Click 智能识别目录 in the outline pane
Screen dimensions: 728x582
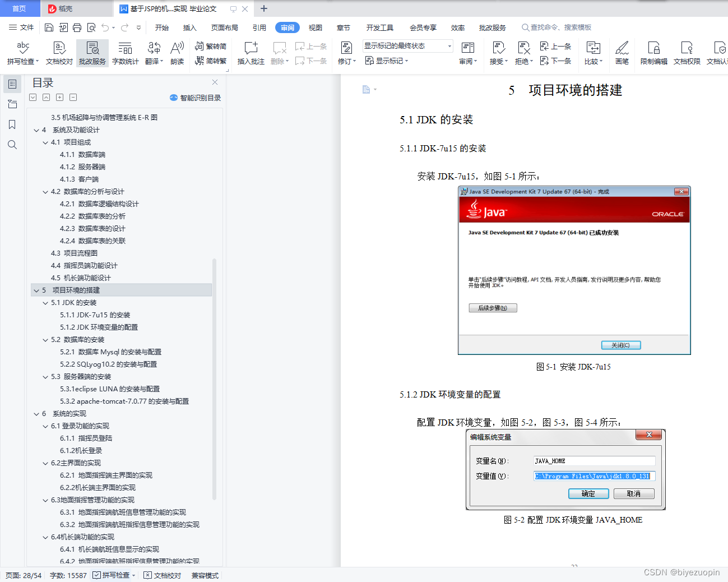click(195, 98)
